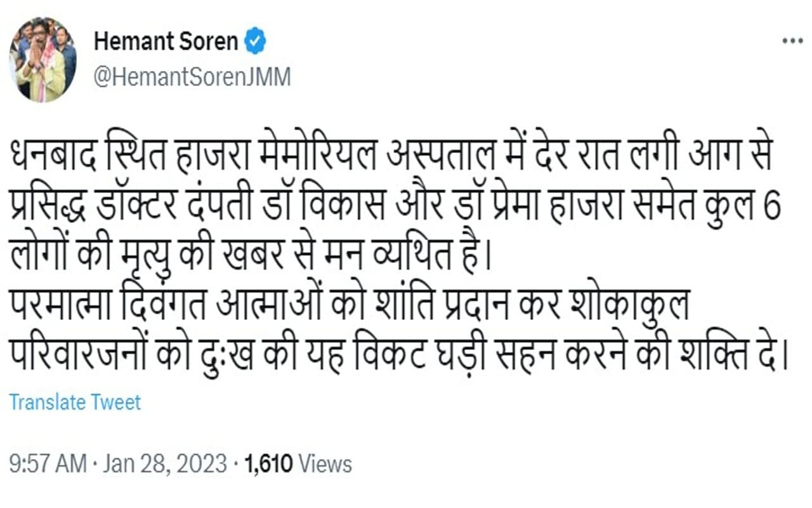This screenshot has height=508, width=812.
Task: Click the Views label
Action: (325, 464)
